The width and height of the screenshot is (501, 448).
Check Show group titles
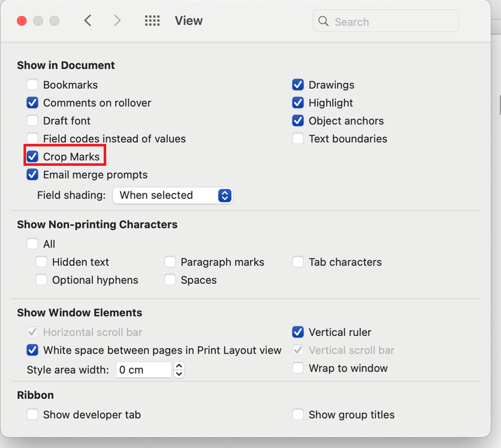[298, 414]
